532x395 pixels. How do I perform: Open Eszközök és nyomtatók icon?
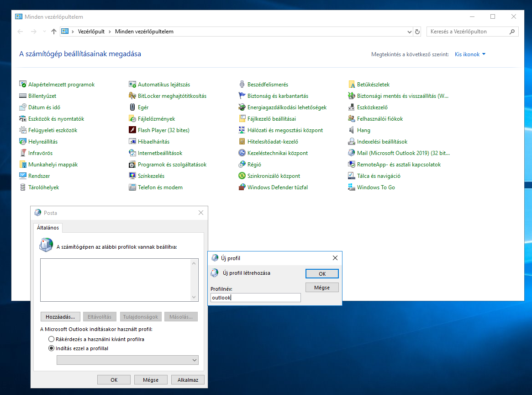click(x=23, y=119)
